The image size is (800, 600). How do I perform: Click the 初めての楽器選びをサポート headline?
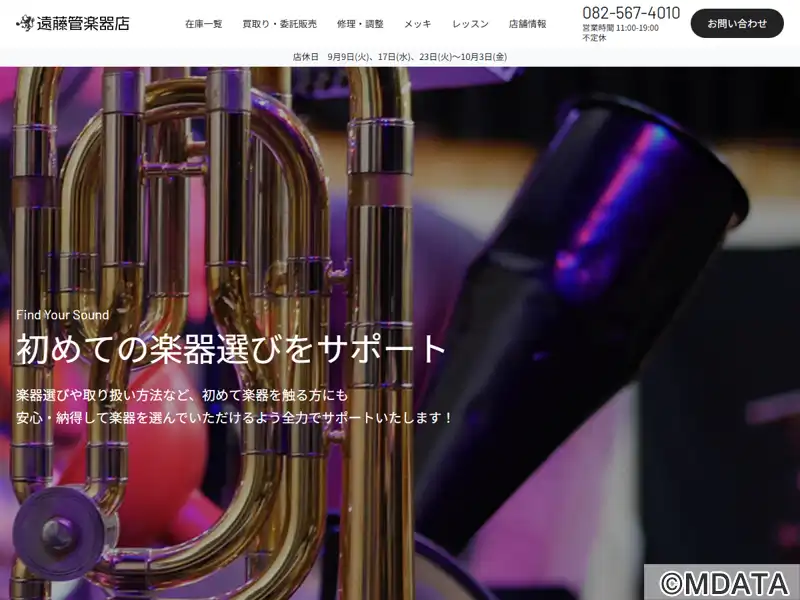[x=232, y=349]
